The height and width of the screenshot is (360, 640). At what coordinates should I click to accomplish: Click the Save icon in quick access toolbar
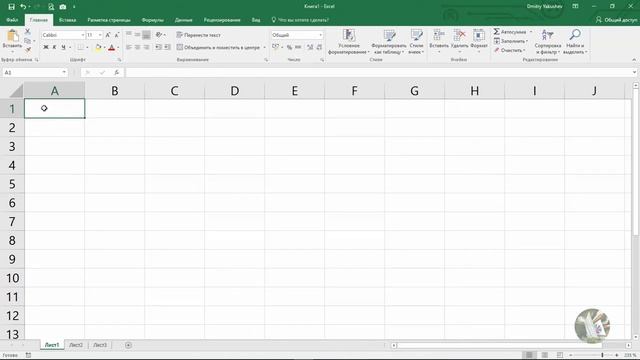click(x=11, y=7)
